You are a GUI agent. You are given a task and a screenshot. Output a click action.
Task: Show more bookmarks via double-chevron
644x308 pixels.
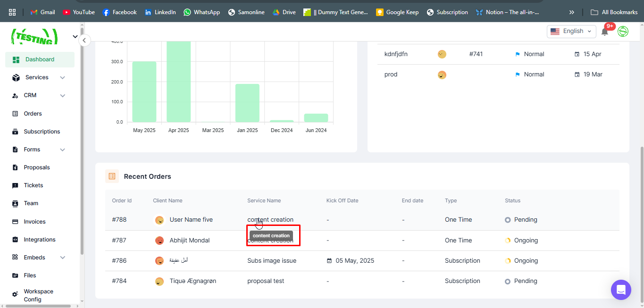(572, 12)
